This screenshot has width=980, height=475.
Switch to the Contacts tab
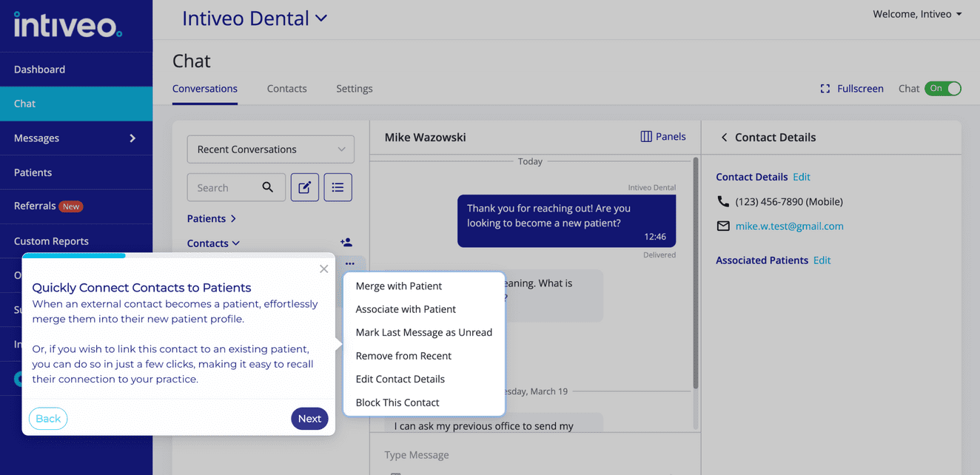[x=286, y=89]
